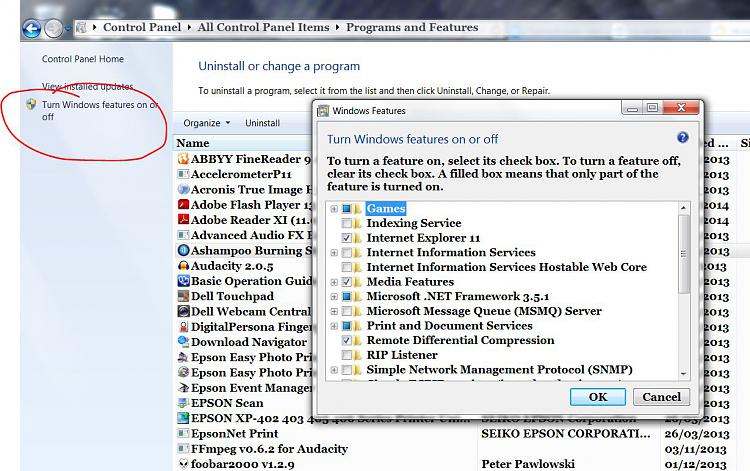The height and width of the screenshot is (471, 750).
Task: Click the features list scroll up arrow
Action: [684, 208]
